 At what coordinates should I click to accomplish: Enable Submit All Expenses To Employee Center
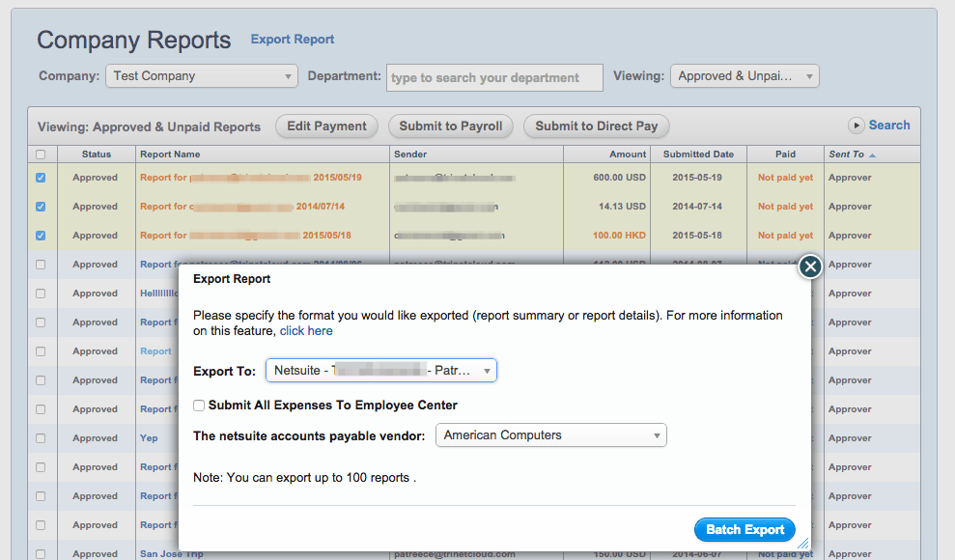pos(199,406)
